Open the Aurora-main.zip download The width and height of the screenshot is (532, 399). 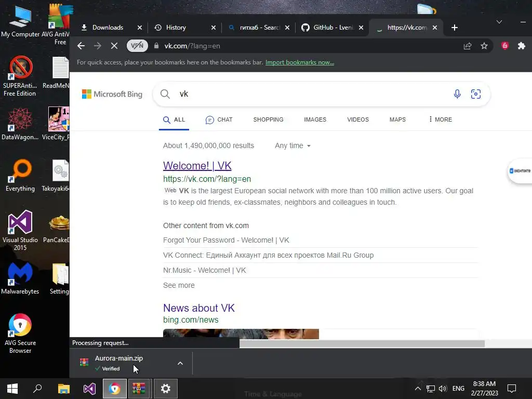click(x=119, y=363)
